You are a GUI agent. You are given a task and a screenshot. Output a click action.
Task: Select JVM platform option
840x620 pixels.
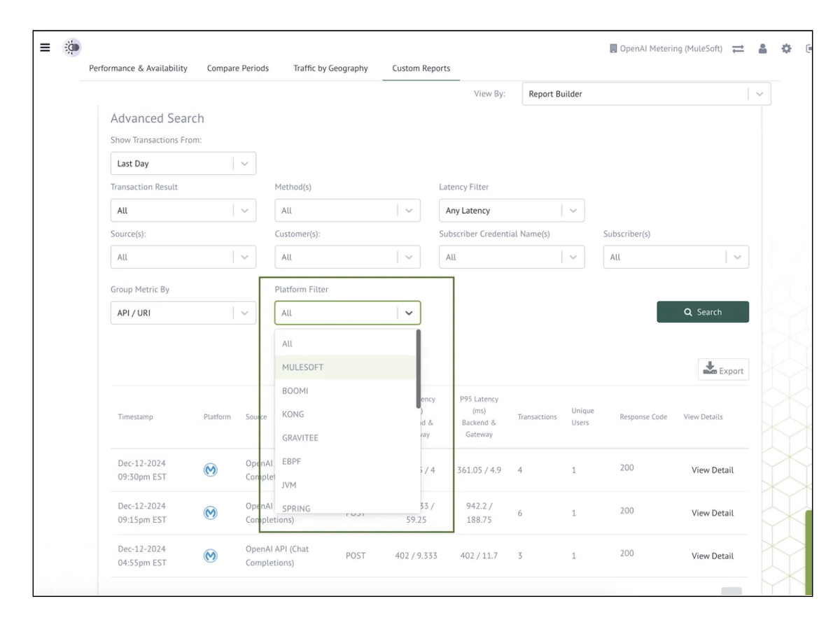[346, 485]
